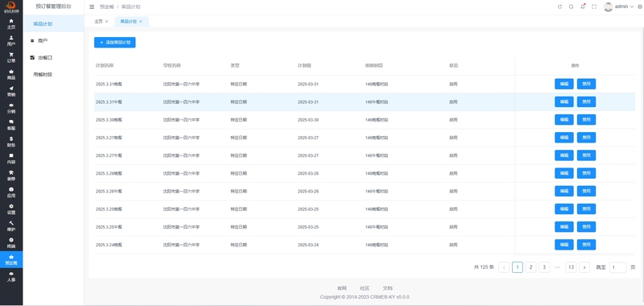
Task: Select the 装修 sidebar icon
Action: 11,176
